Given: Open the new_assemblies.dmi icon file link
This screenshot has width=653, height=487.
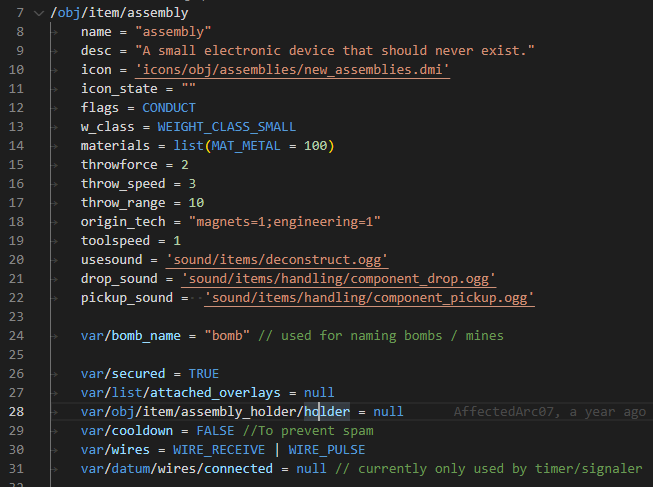Looking at the screenshot, I should click(x=293, y=69).
